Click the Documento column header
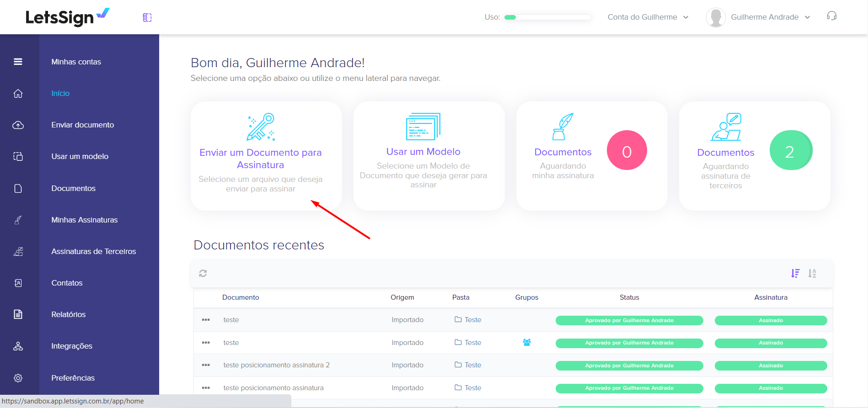The height and width of the screenshot is (408, 868). (241, 297)
